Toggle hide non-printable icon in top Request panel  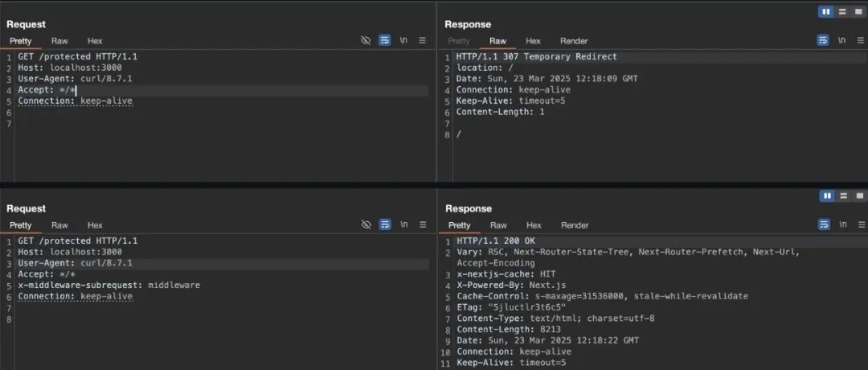(x=366, y=40)
